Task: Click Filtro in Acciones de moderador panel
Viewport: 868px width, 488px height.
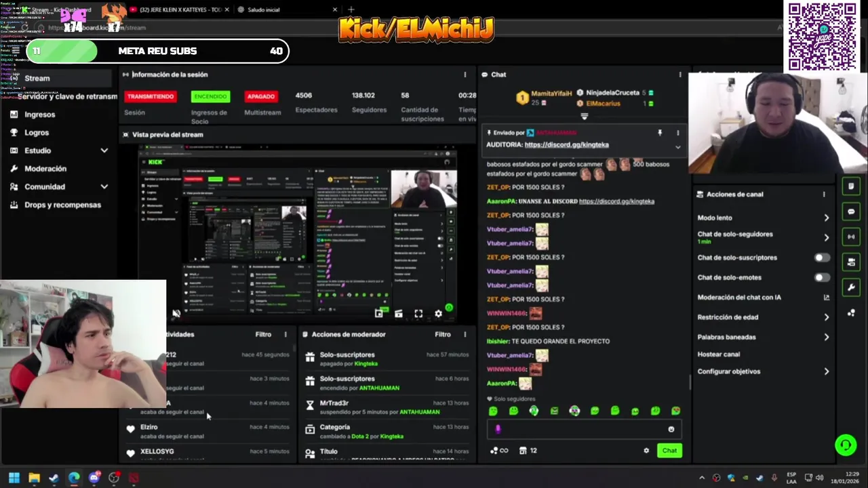Action: pyautogui.click(x=443, y=334)
